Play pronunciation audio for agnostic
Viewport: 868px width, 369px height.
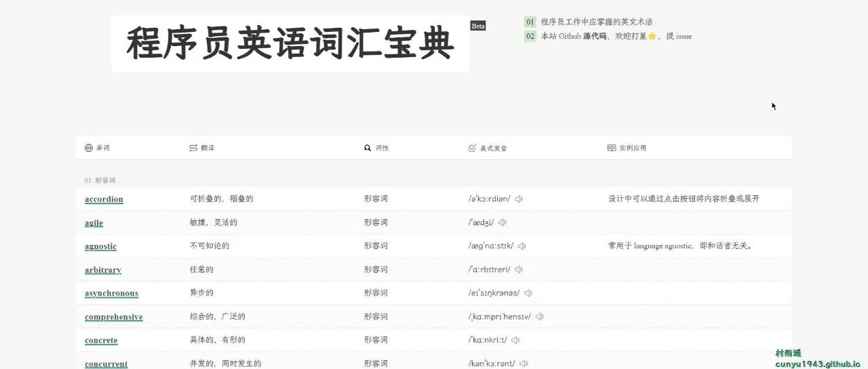coord(522,246)
